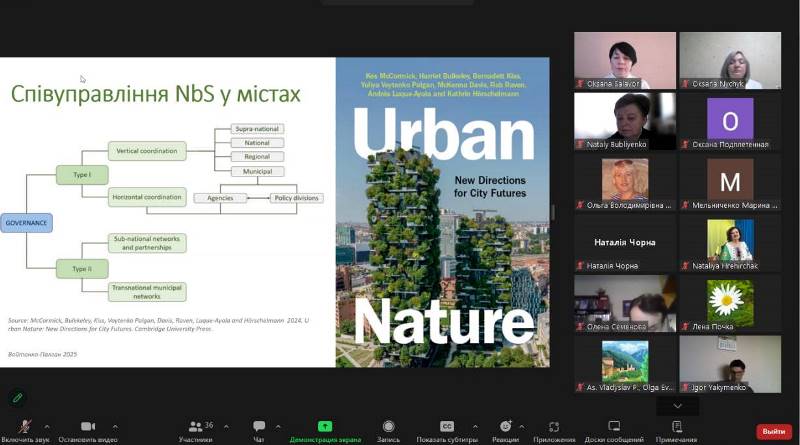Toggle Показать субтитры captions button
The width and height of the screenshot is (800, 445).
pyautogui.click(x=447, y=427)
